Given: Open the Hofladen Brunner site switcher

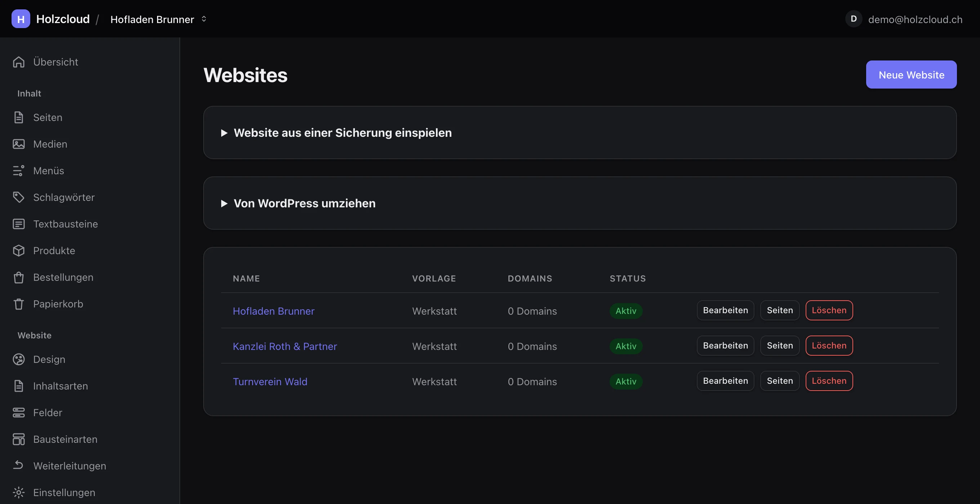Looking at the screenshot, I should [158, 19].
